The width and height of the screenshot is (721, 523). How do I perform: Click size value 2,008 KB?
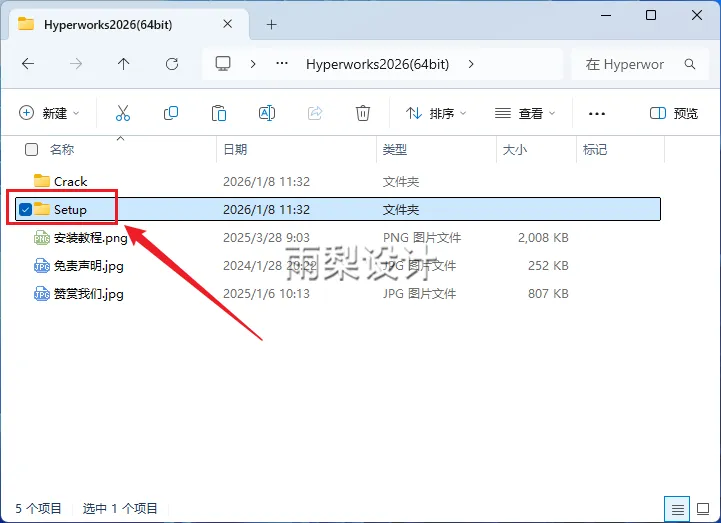coord(543,238)
